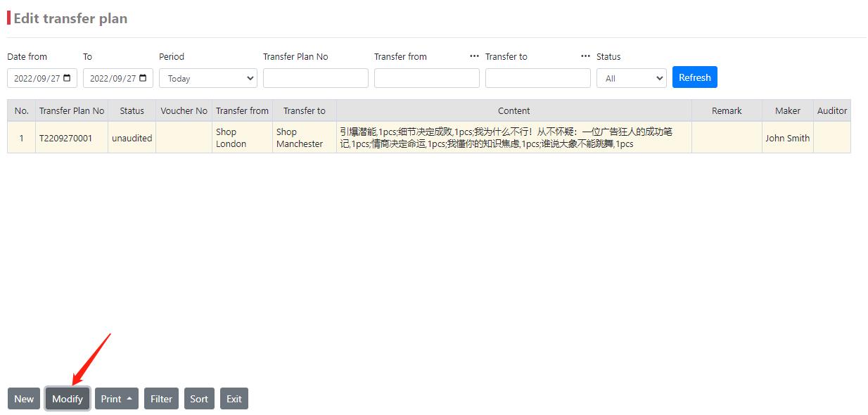This screenshot has height=415, width=868.
Task: Click the Remark column header
Action: 727,110
